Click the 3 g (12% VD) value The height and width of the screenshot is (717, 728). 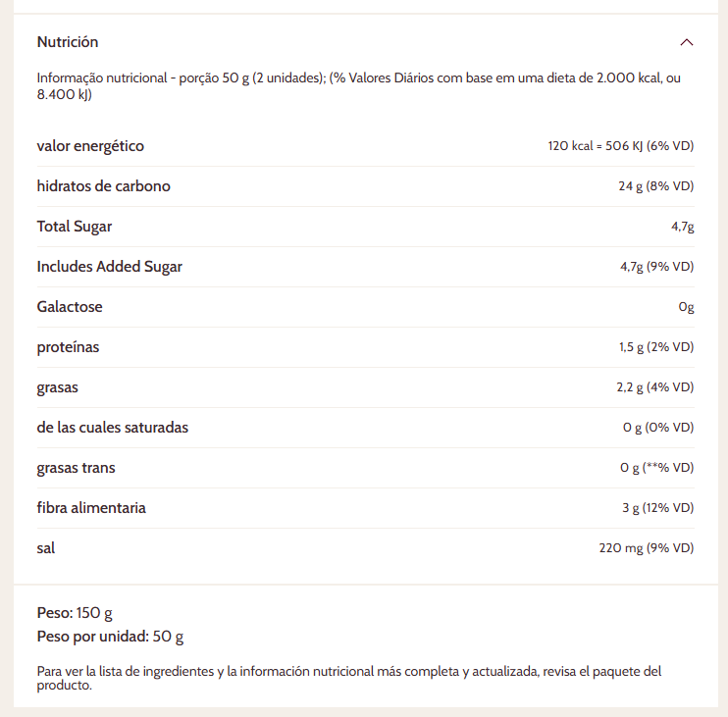click(656, 508)
